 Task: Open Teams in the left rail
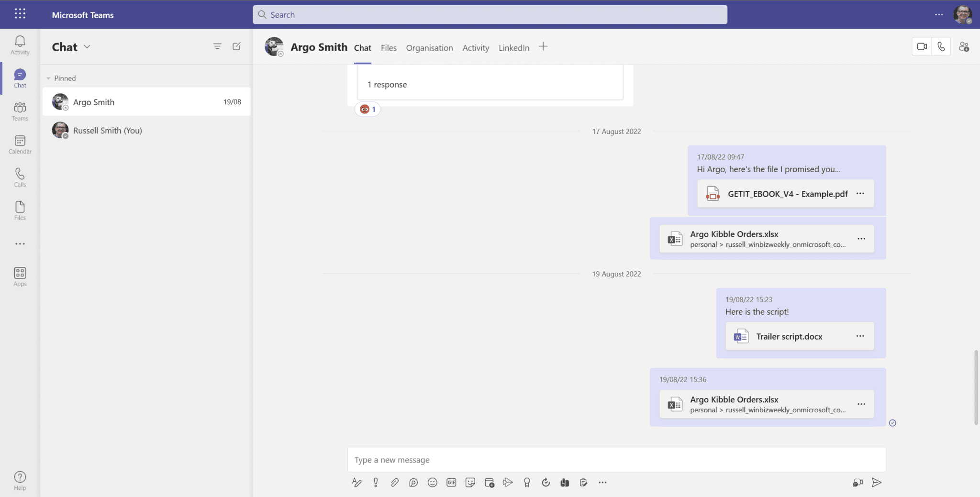click(x=20, y=111)
